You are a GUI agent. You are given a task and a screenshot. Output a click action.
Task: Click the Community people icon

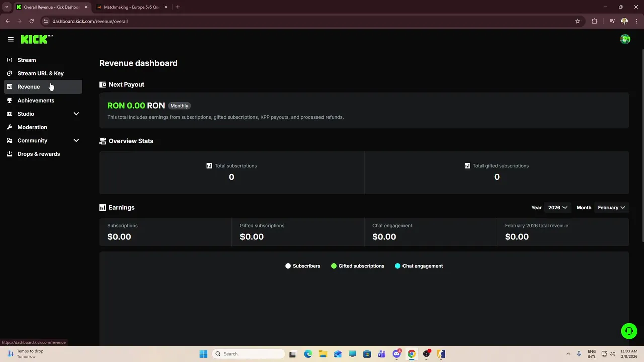[x=9, y=141]
